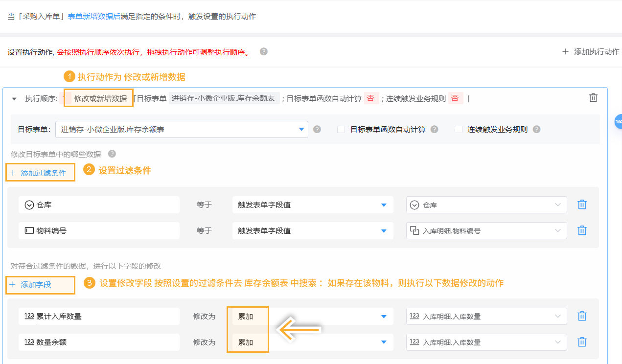Viewport: 622px width, 364px height.
Task: Enable 连续触发业务规则 checkbox
Action: click(x=459, y=129)
